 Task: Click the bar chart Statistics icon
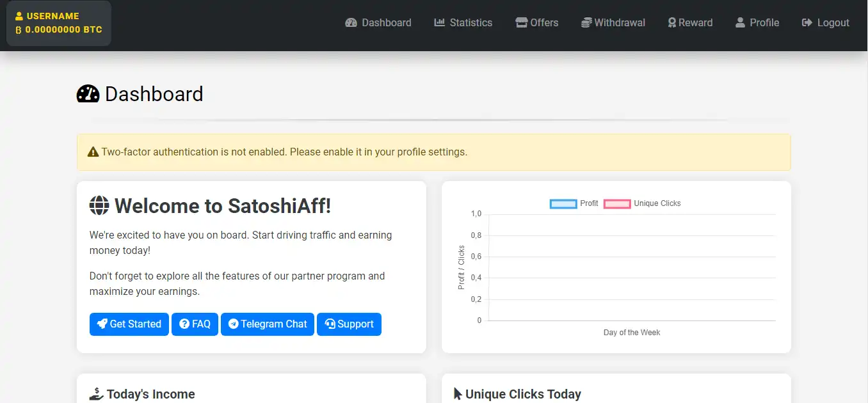439,23
